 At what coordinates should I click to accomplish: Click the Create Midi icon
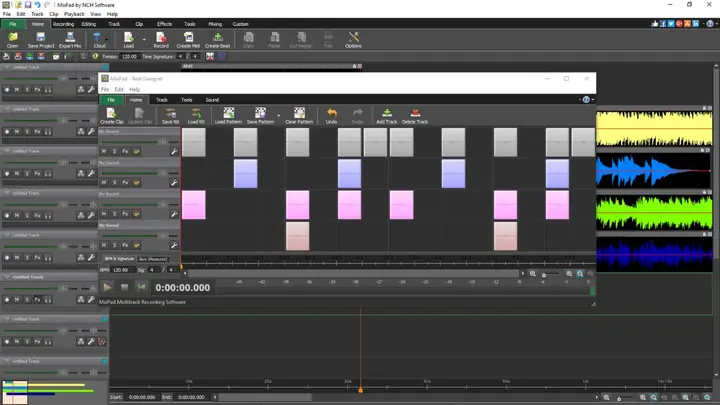pyautogui.click(x=188, y=40)
